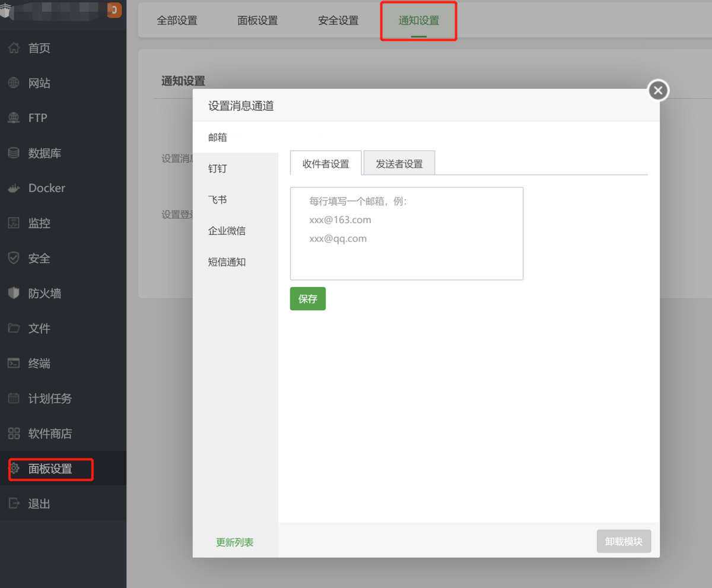Click the terminal icon beside 终端
The height and width of the screenshot is (588, 712).
[14, 363]
